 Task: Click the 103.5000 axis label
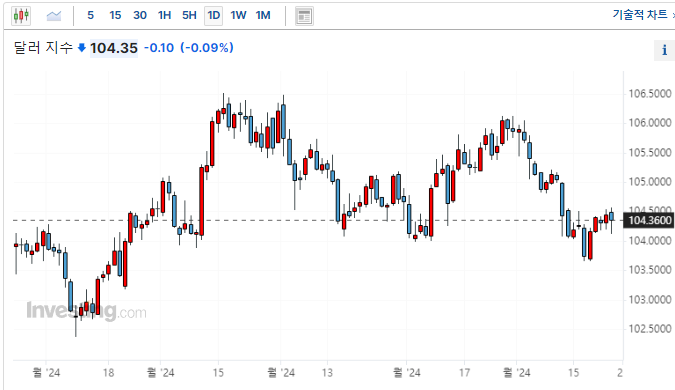tap(650, 270)
